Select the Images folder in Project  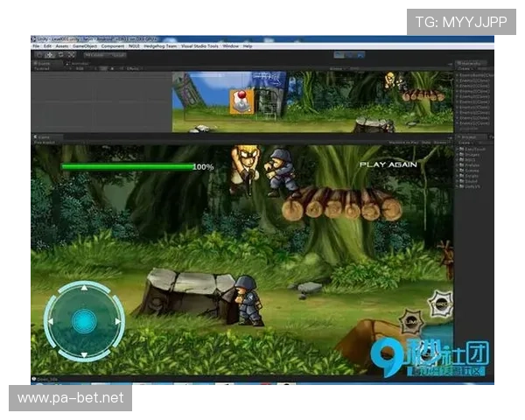coord(469,154)
